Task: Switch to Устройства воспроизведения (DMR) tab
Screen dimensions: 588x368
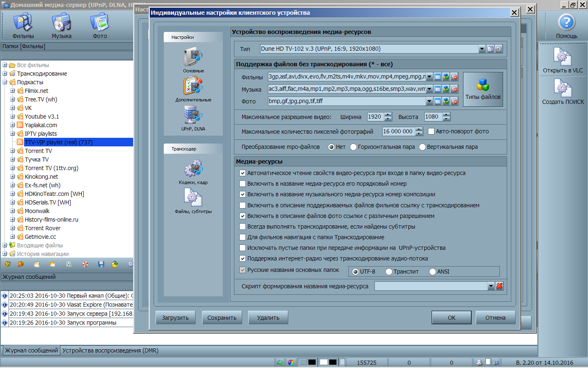Action: pos(110,350)
